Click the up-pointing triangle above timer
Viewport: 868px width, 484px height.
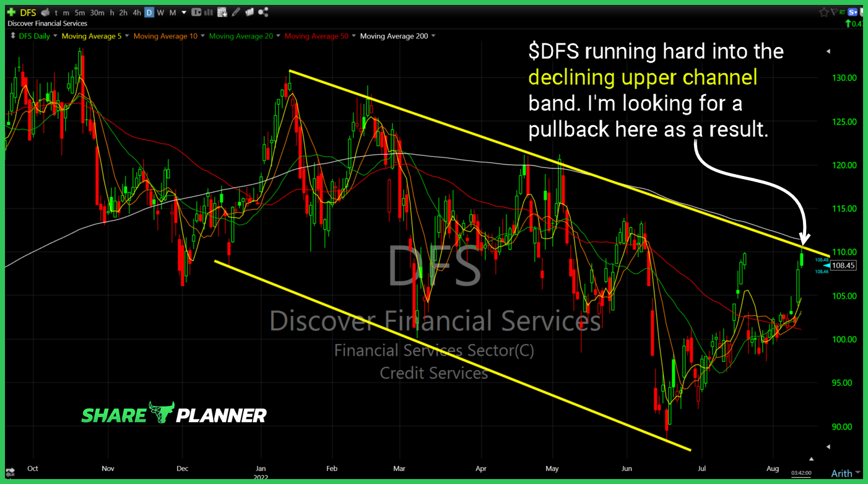point(812,459)
